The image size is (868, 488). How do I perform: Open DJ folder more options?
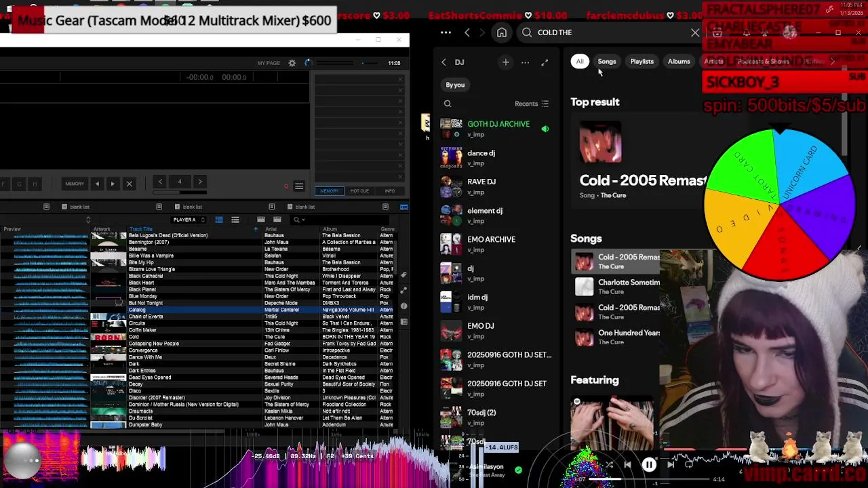[525, 62]
